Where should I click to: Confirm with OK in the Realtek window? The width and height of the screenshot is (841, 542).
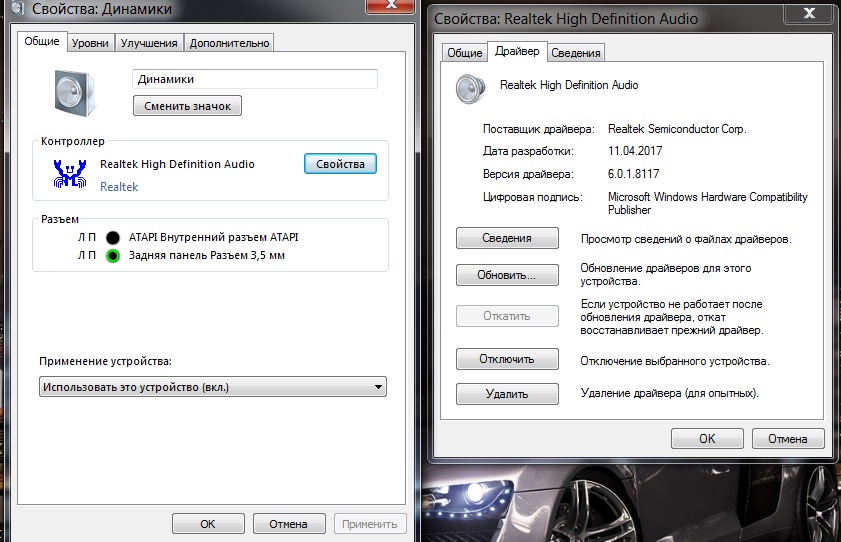pyautogui.click(x=707, y=439)
